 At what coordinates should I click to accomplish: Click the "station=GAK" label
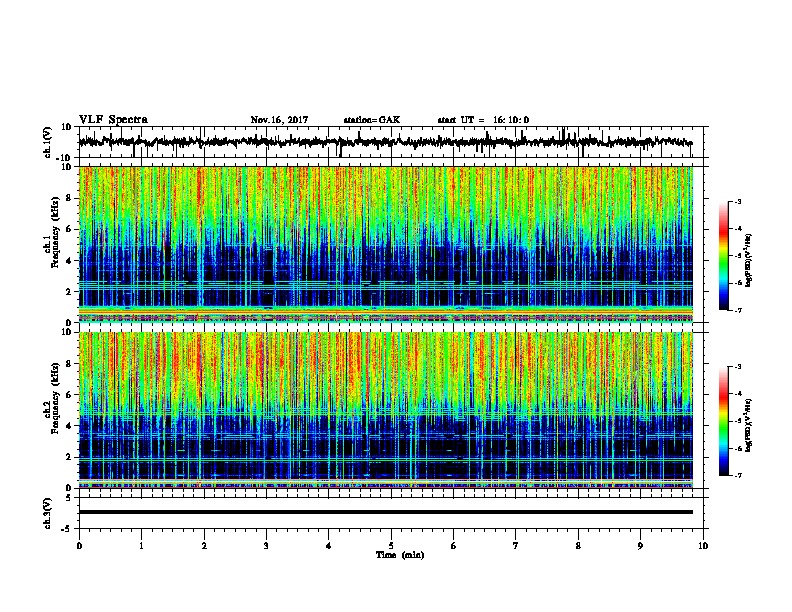click(372, 120)
